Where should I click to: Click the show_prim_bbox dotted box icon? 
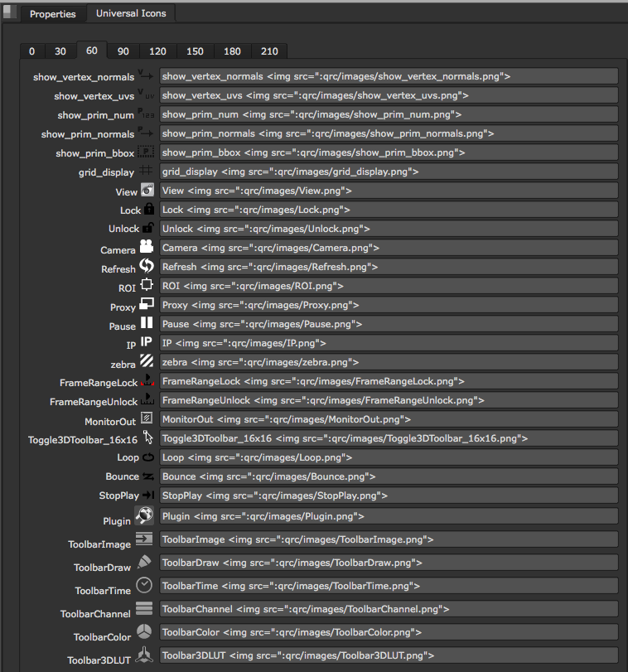click(x=146, y=152)
